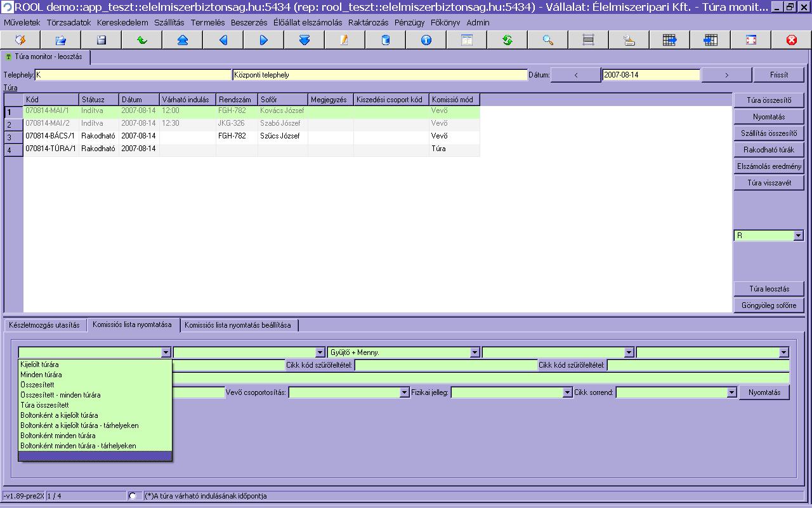This screenshot has height=508, width=812.
Task: Click the Dátum input field
Action: click(651, 75)
